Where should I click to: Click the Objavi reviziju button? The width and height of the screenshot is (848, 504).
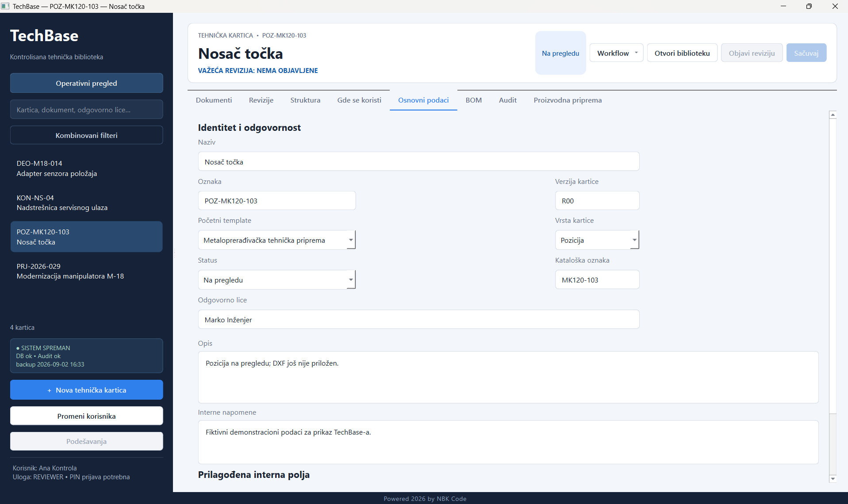pos(752,53)
